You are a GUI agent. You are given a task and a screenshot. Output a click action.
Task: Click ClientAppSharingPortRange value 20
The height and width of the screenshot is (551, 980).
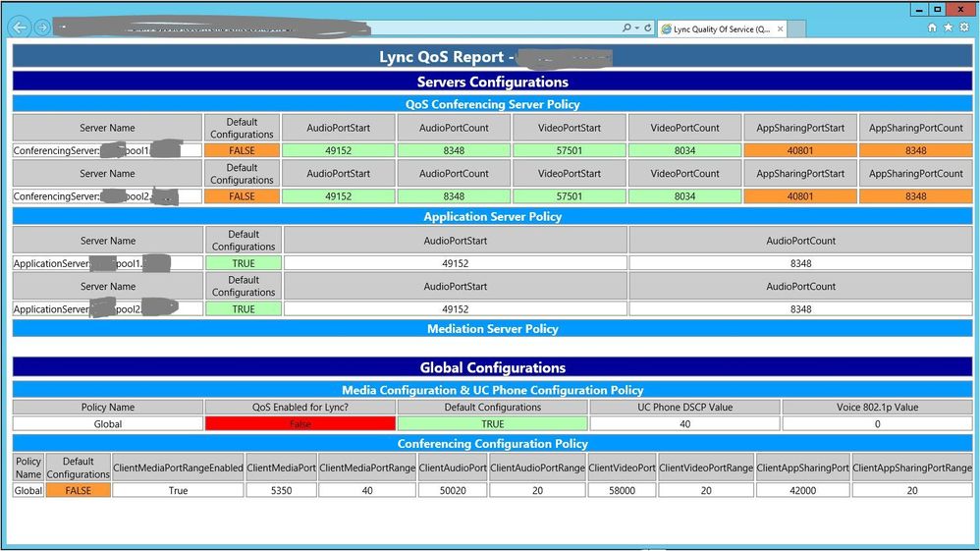(912, 490)
